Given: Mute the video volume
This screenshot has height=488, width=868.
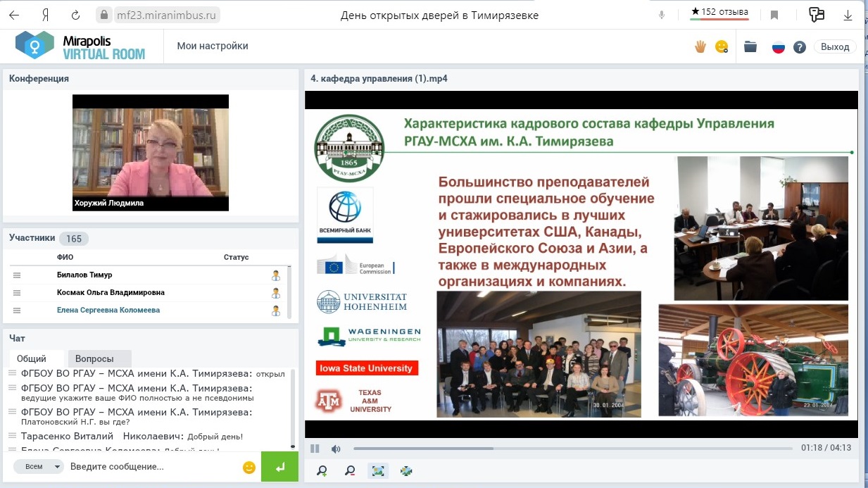Looking at the screenshot, I should [x=336, y=449].
